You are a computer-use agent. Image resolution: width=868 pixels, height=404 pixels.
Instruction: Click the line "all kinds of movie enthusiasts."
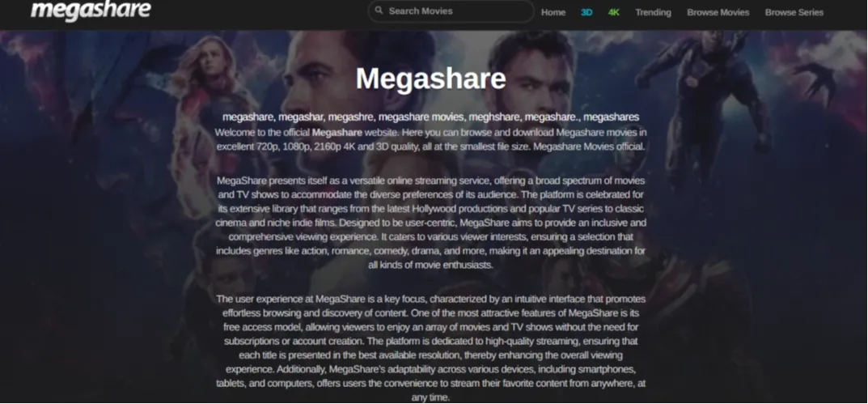430,265
